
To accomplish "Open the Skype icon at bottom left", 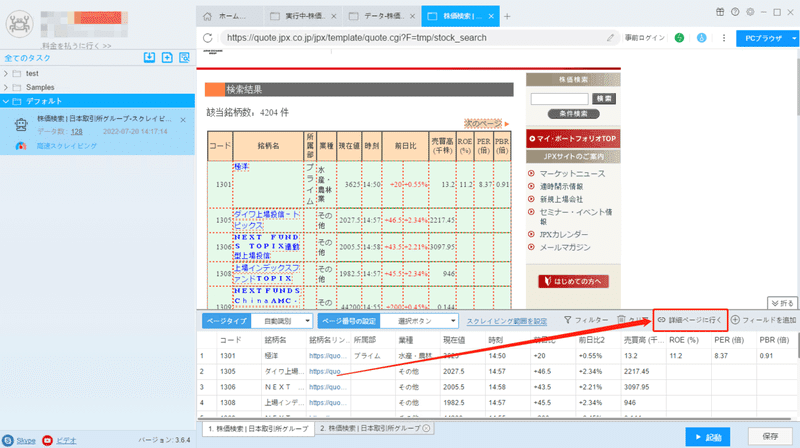I will point(8,440).
